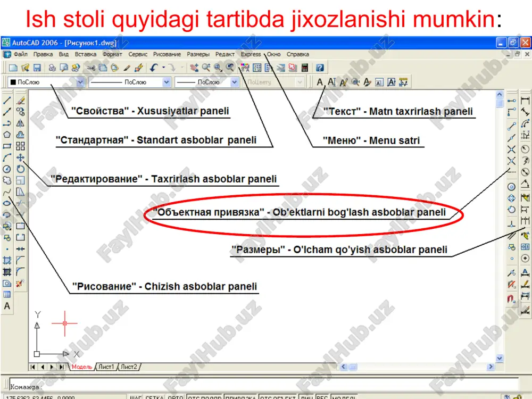This screenshot has height=399, width=532.
Task: Open the Размеры menu
Action: [198, 54]
